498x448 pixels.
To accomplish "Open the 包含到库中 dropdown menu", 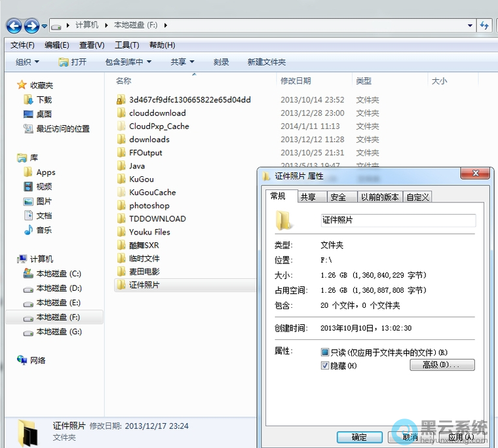I will coord(128,62).
